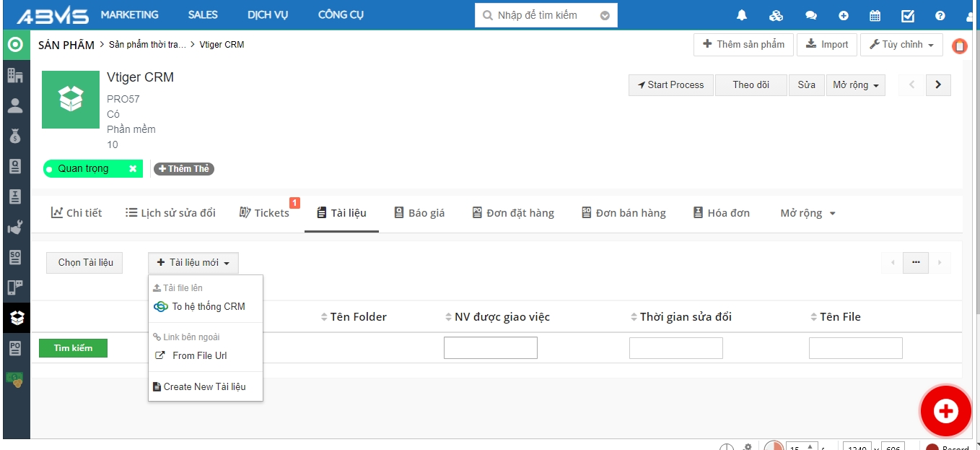The image size is (980, 450).
Task: Choose From File Url option
Action: click(199, 355)
